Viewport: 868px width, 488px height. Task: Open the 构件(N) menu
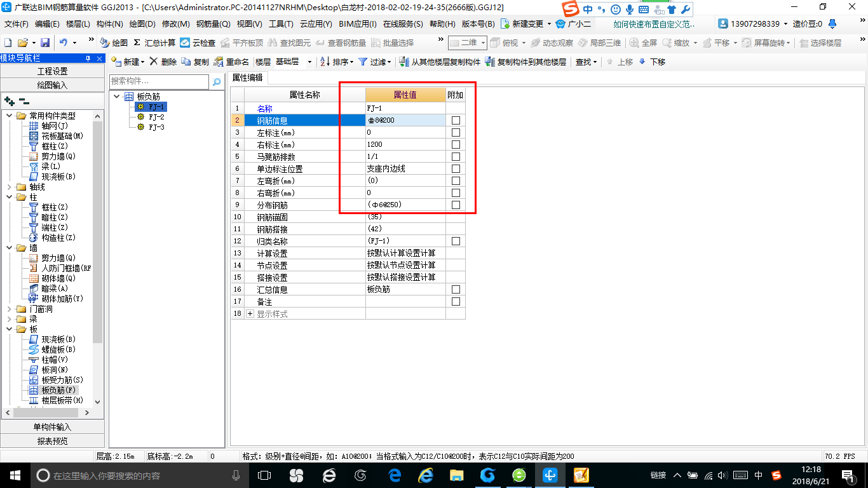click(x=110, y=24)
